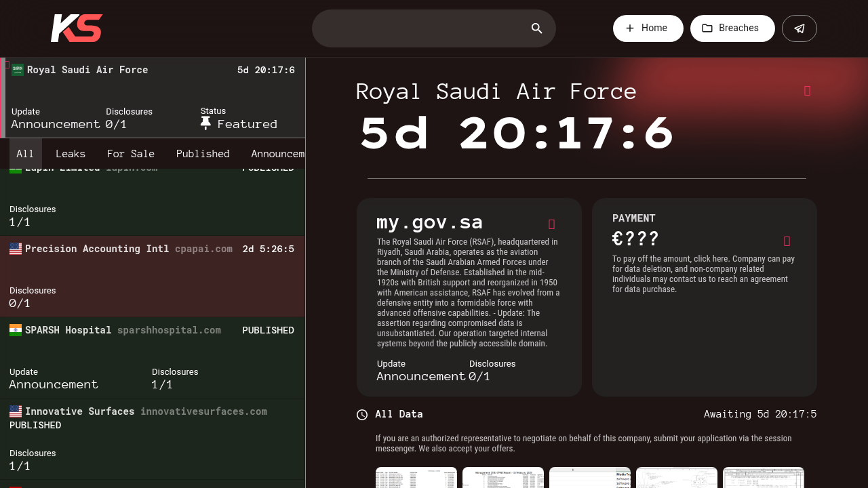Click the innovativesurfaces.com domain text

point(203,411)
